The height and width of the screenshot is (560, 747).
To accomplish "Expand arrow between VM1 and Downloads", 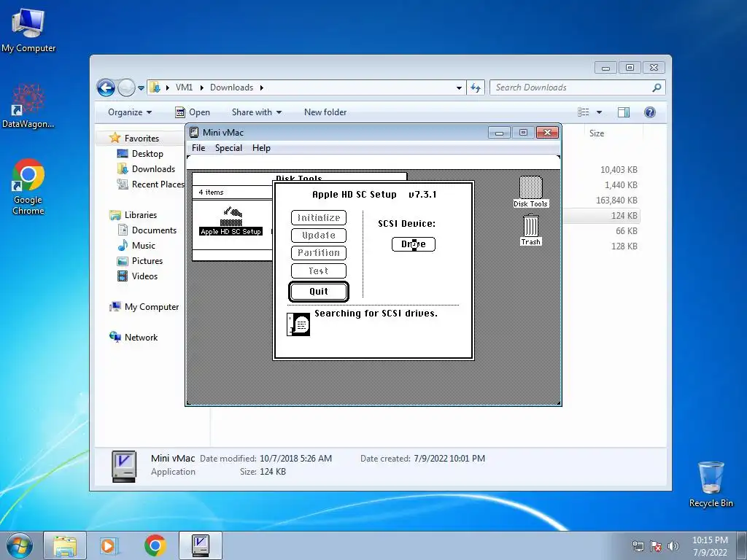I will coord(201,87).
